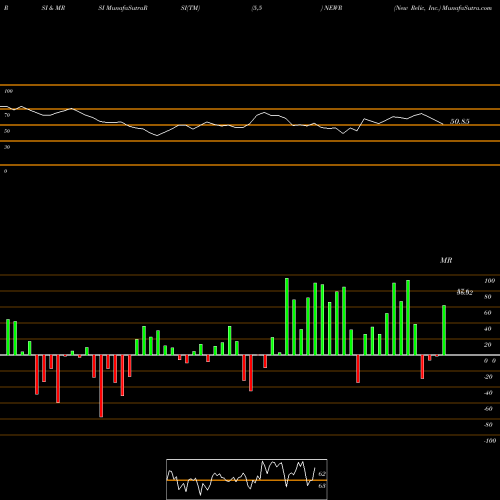Click the MR value label next to 80
Image resolution: width=500 pixels, height=500 pixels.
click(465, 292)
